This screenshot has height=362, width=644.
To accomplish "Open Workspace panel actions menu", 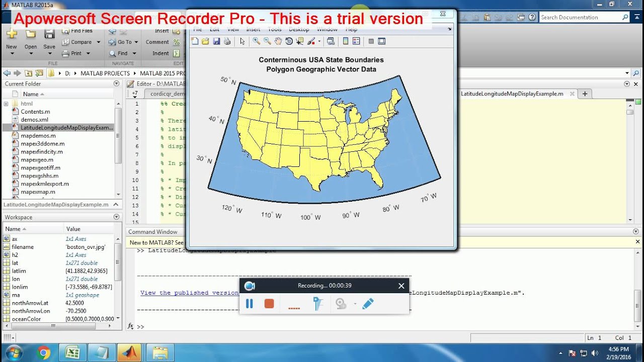I will (117, 217).
